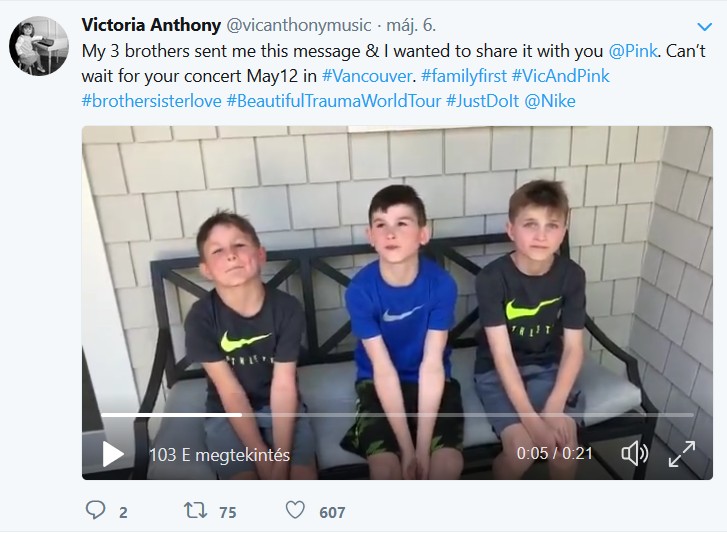The height and width of the screenshot is (544, 727).
Task: Open Victoria Anthony's profile picture
Action: point(39,45)
